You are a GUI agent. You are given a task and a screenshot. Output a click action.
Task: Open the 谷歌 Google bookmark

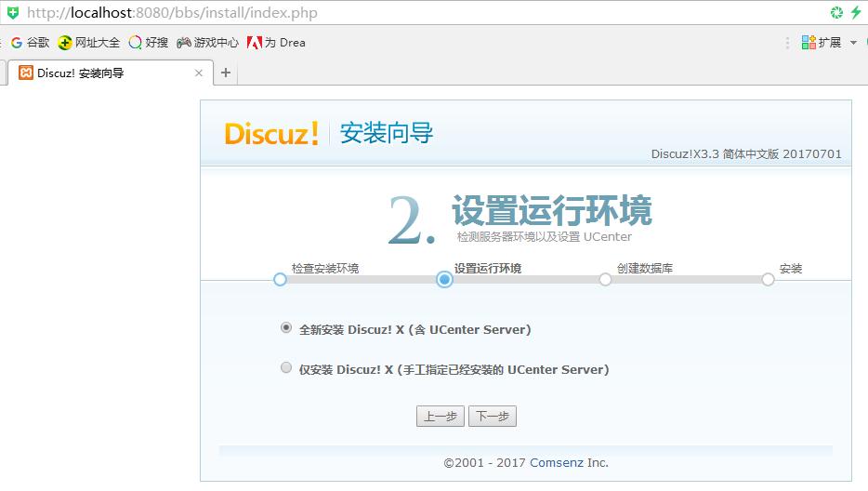[31, 43]
